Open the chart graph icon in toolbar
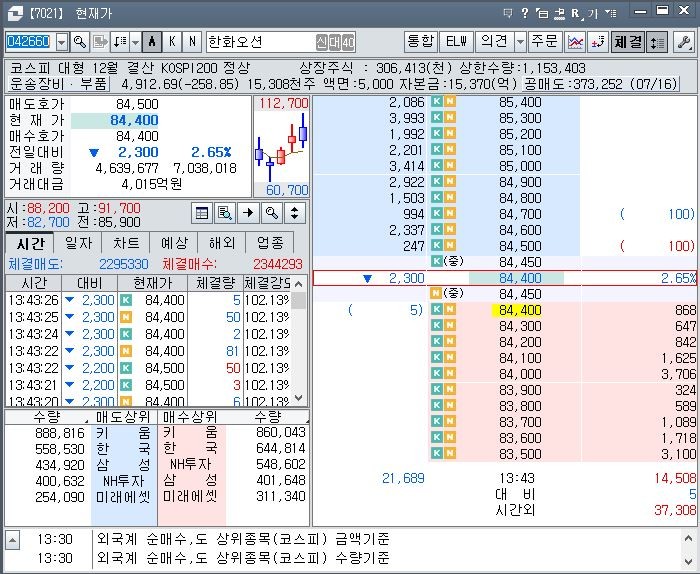 pos(575,42)
